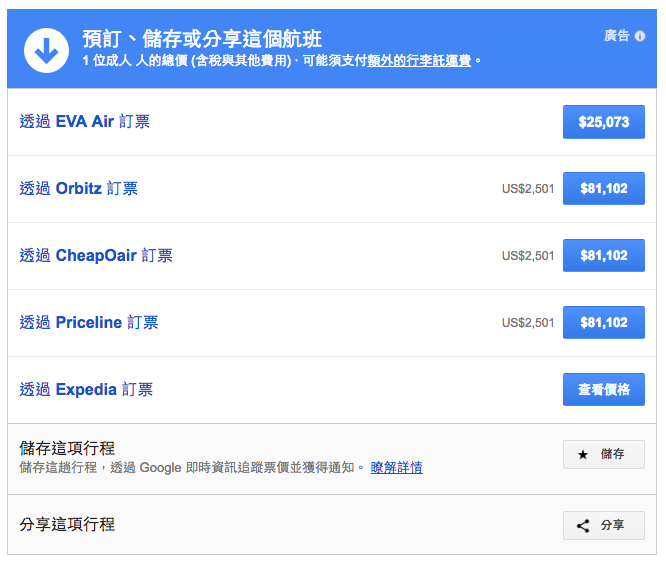The height and width of the screenshot is (564, 666).
Task: Click the 分享這項行程 heading
Action: click(67, 525)
